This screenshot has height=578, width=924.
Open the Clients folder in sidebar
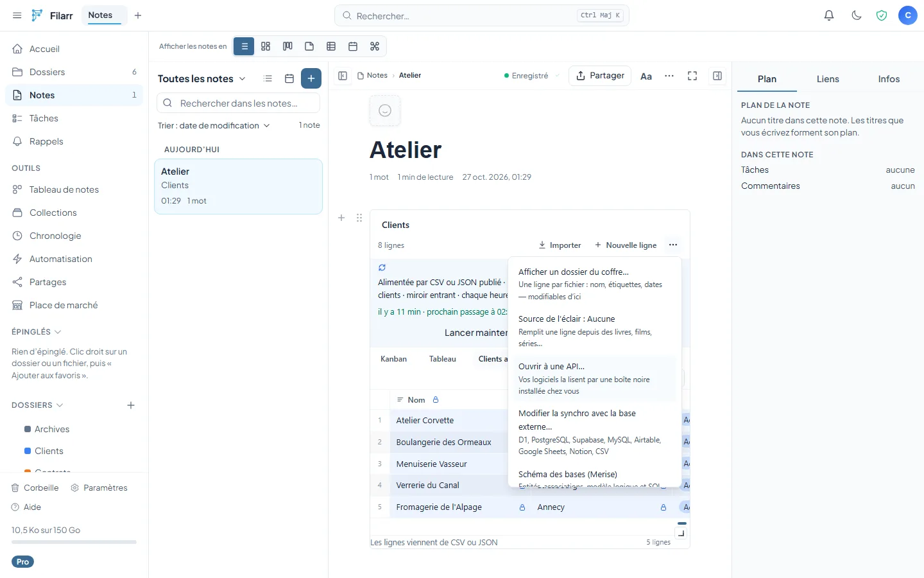coord(49,451)
